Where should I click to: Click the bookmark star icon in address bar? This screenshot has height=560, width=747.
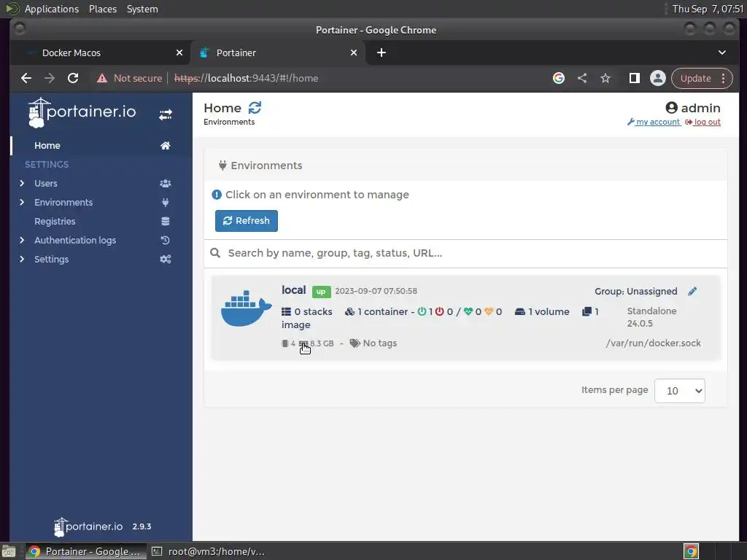coord(605,78)
